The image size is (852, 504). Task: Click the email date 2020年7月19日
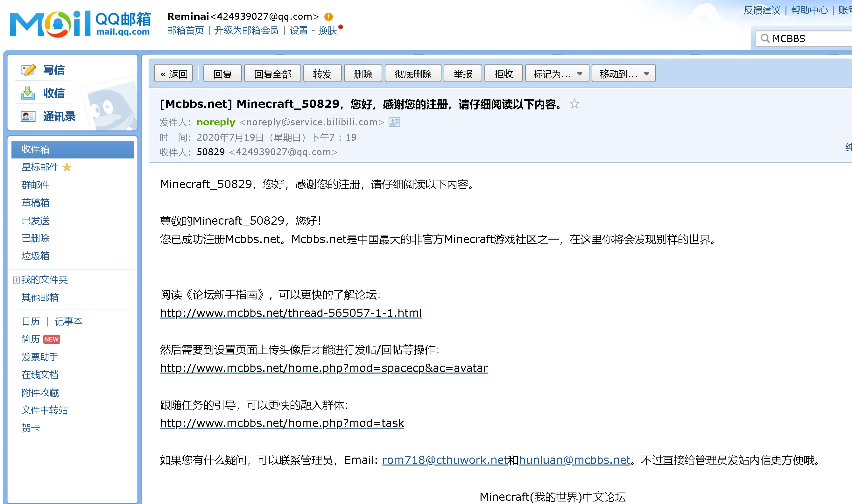(230, 137)
